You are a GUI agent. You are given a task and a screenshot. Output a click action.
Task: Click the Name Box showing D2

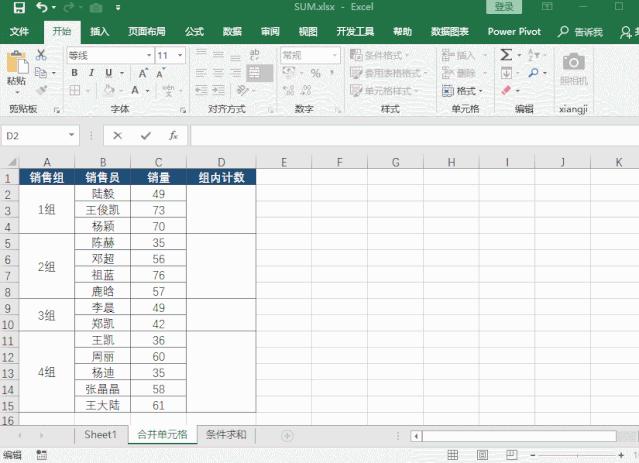(x=34, y=136)
